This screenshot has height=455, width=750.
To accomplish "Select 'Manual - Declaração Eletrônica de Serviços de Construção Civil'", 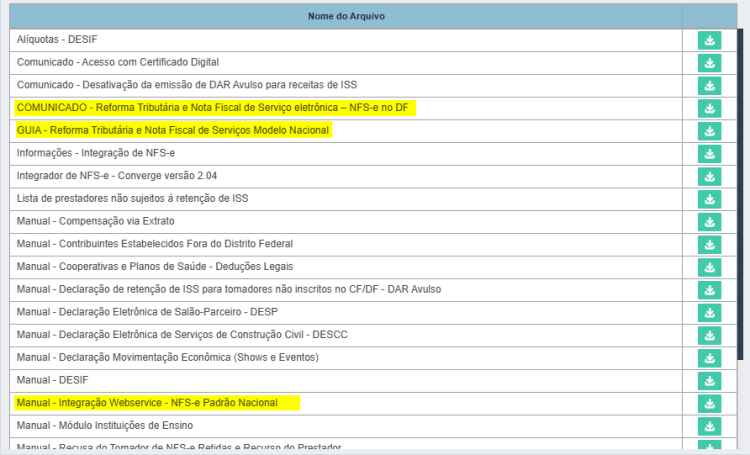I will (182, 335).
